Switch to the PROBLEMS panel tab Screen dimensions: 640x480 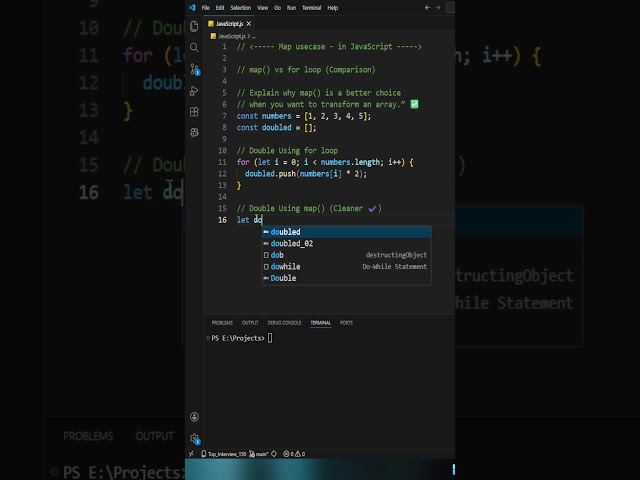(x=222, y=323)
